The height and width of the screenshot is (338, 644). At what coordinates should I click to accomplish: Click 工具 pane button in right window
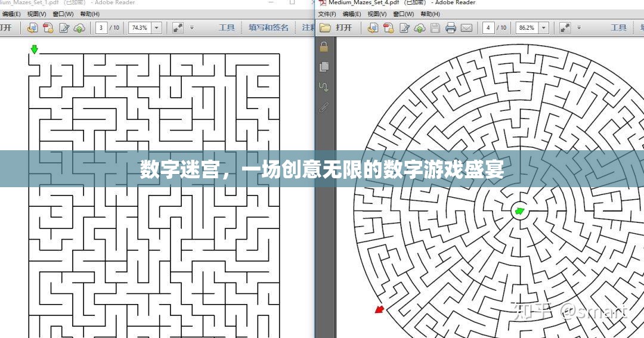(618, 28)
